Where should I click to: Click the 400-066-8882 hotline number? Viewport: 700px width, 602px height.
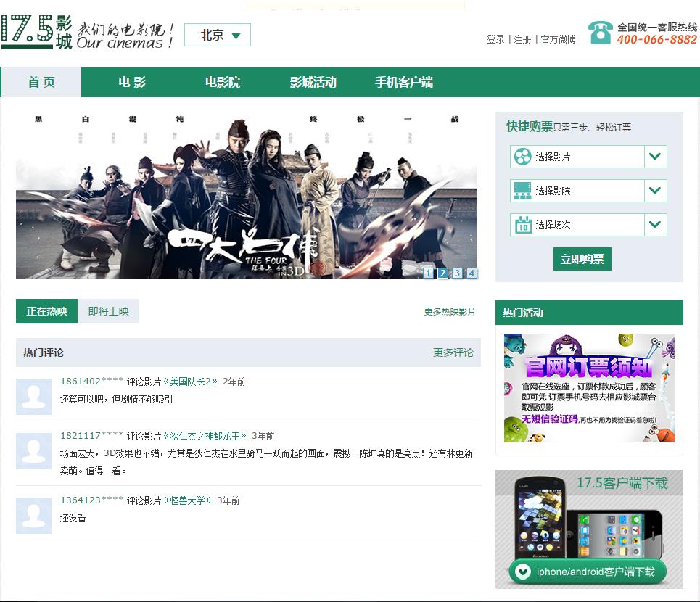pyautogui.click(x=656, y=40)
